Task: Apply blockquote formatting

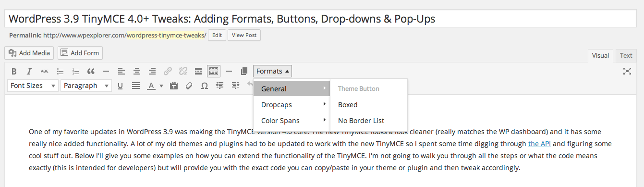Action: click(91, 71)
